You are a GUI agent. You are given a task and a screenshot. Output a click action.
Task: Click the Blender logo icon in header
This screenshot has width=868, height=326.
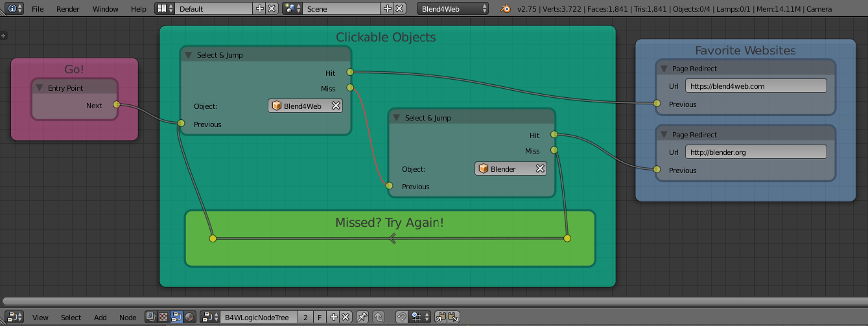point(505,8)
